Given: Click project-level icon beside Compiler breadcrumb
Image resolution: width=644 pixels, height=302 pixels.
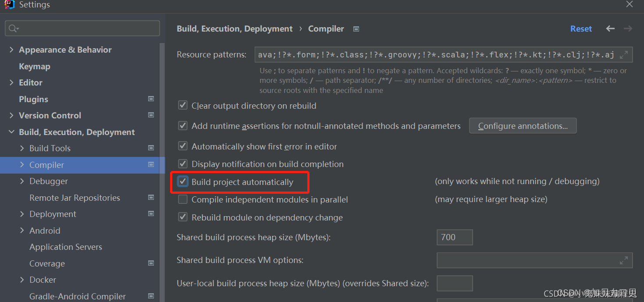Looking at the screenshot, I should pos(356,29).
